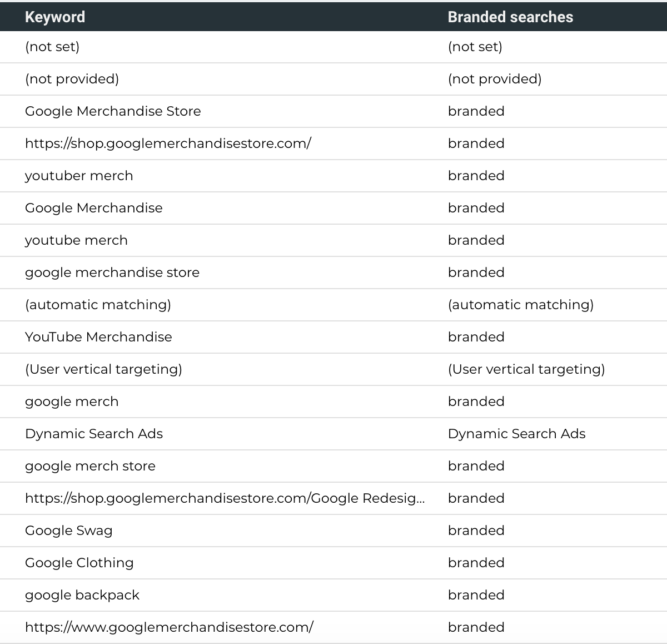Click 'branded' beside 'https://www.googlemerchandisestore.com/'
Screen dimensions: 667x644
click(476, 627)
